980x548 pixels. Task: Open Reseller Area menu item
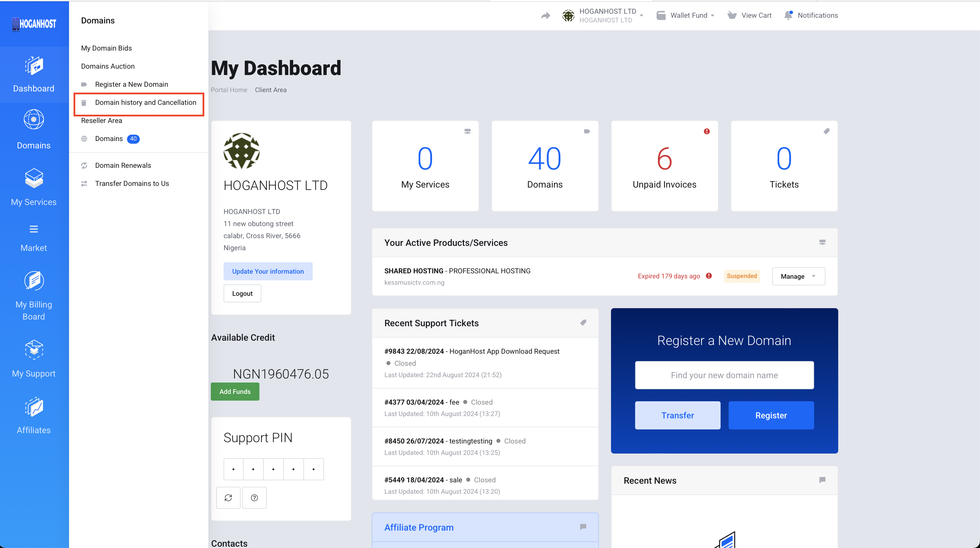click(x=102, y=120)
